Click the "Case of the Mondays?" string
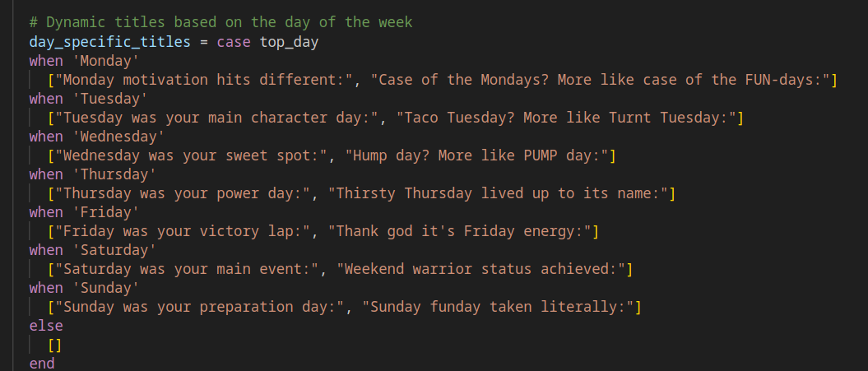The image size is (868, 371). [601, 80]
